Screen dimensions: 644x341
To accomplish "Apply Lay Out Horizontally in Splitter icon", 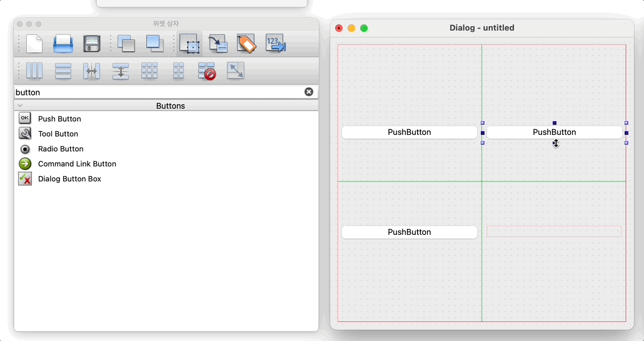I will point(91,71).
